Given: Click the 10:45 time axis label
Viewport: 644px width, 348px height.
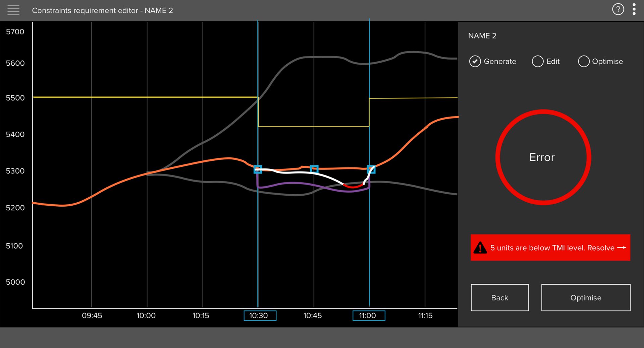Looking at the screenshot, I should pos(313,316).
